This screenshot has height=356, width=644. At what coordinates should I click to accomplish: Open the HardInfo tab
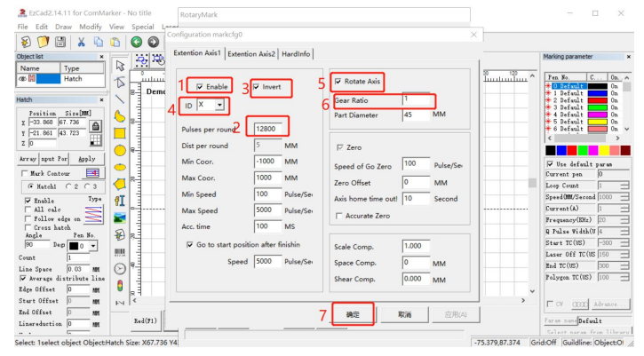(x=296, y=53)
